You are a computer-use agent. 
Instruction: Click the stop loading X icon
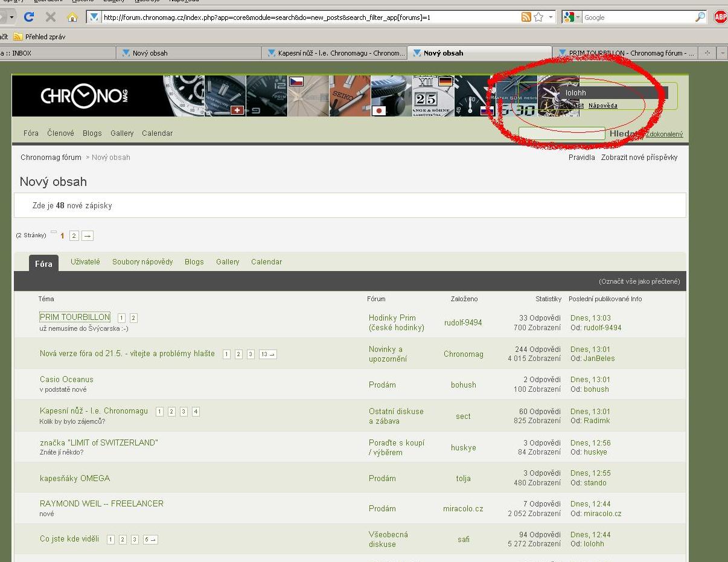click(51, 17)
